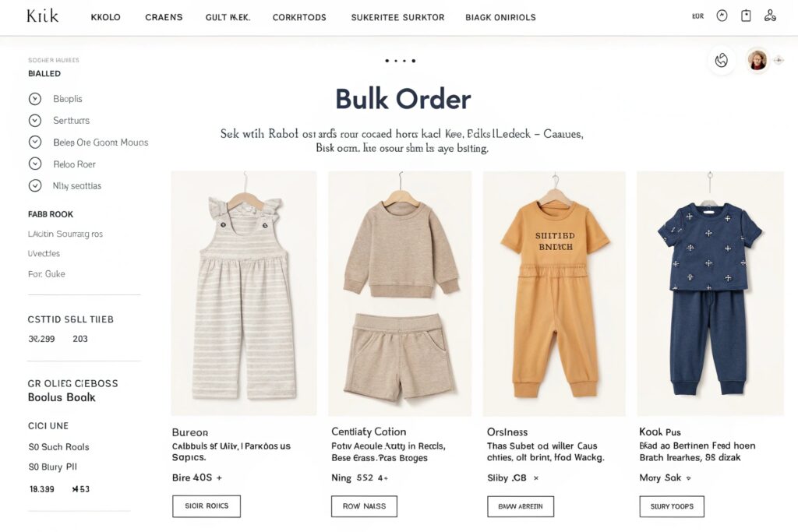Viewport: 798px width, 532px height.
Task: Toggle the Reloo Roer filter circle
Action: click(34, 164)
